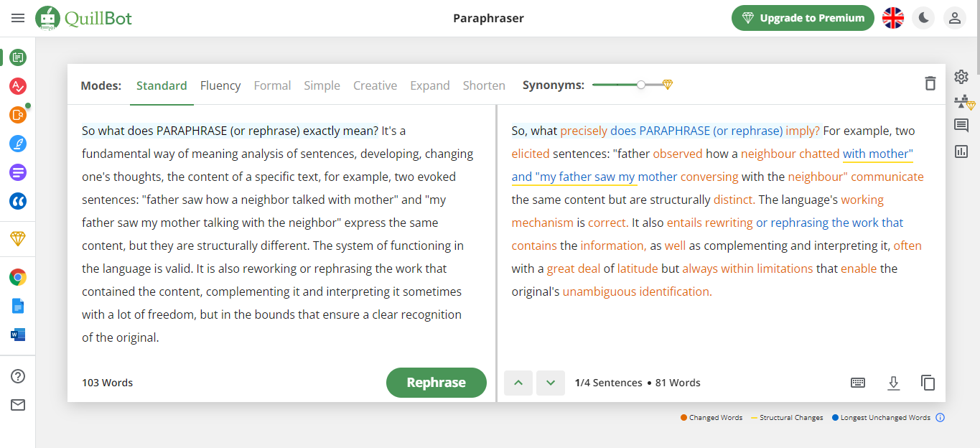980x448 pixels.
Task: Click the word "chatted" in output
Action: (x=819, y=154)
